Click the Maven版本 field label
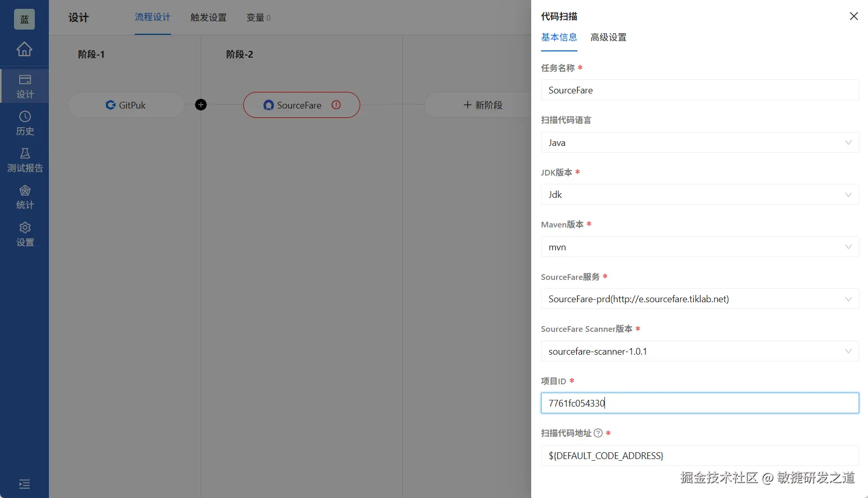 562,224
